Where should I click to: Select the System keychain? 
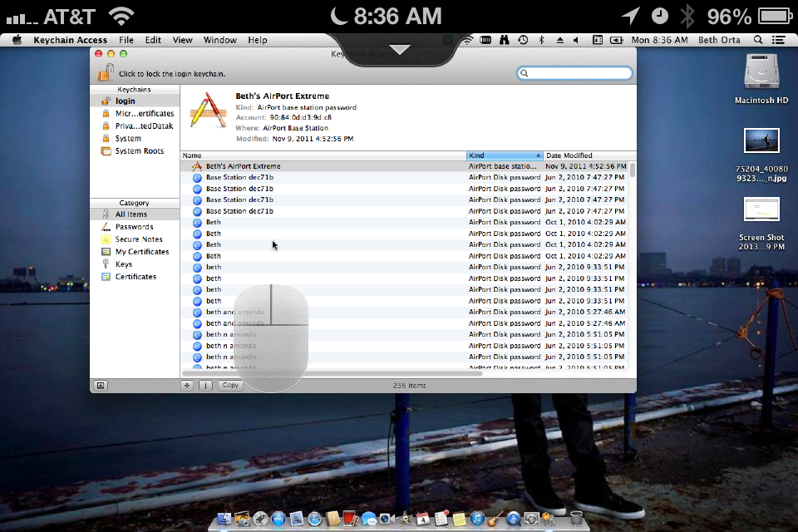tap(135, 139)
